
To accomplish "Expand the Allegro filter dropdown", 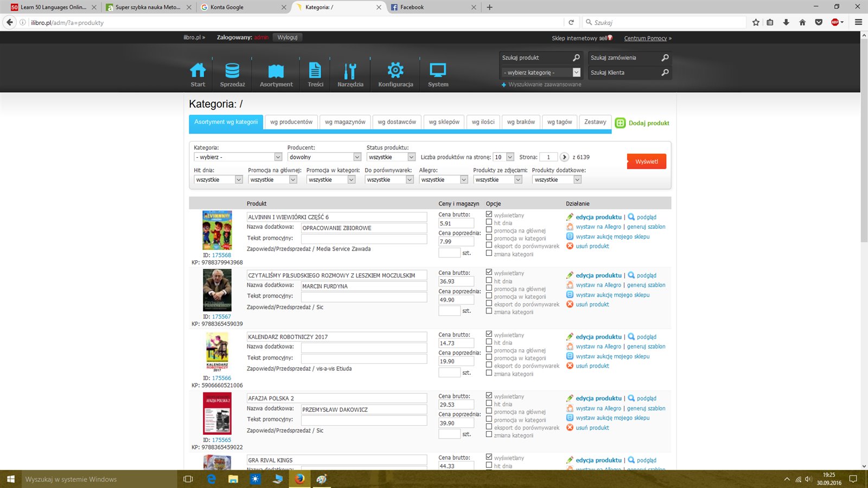I will [464, 180].
